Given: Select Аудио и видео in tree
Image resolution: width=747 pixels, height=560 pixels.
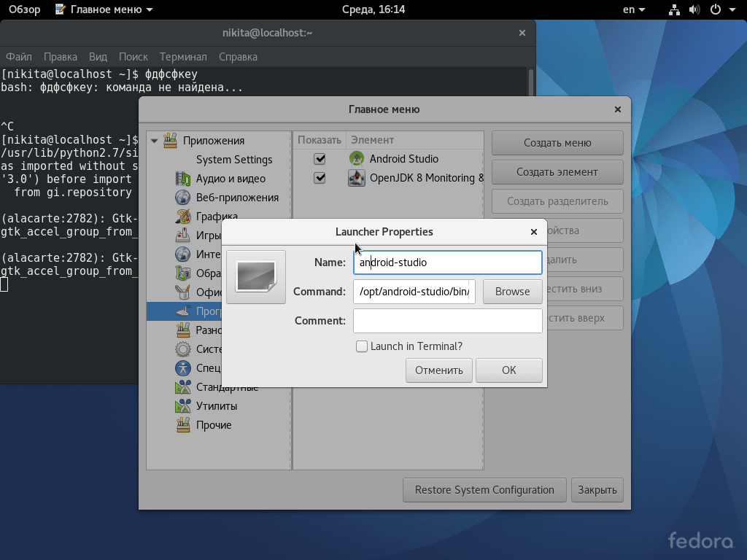Looking at the screenshot, I should [231, 179].
